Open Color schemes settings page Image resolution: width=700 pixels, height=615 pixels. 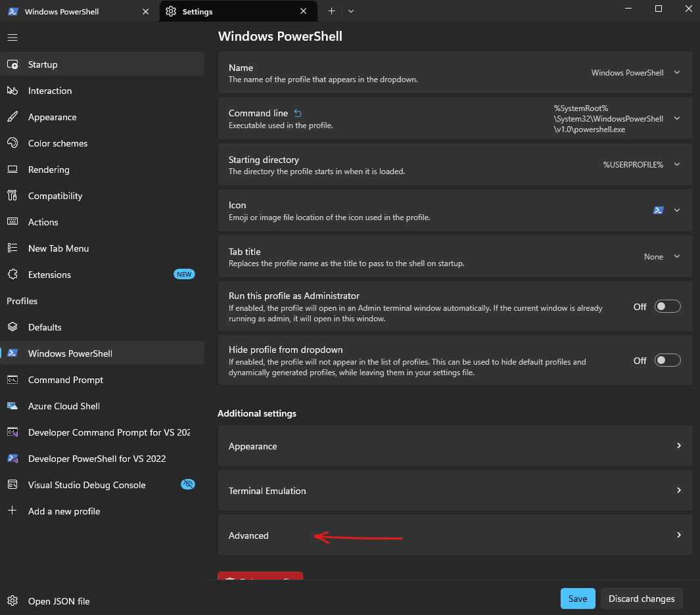[103, 143]
